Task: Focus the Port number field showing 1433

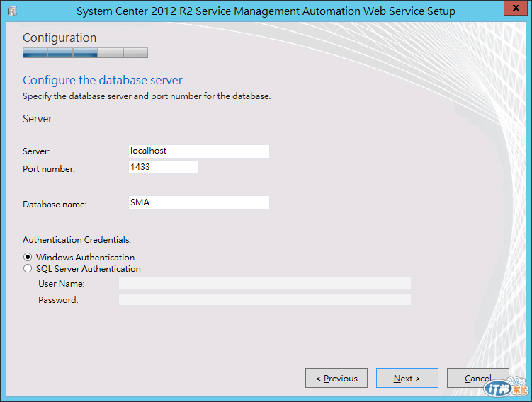Action: pyautogui.click(x=163, y=167)
